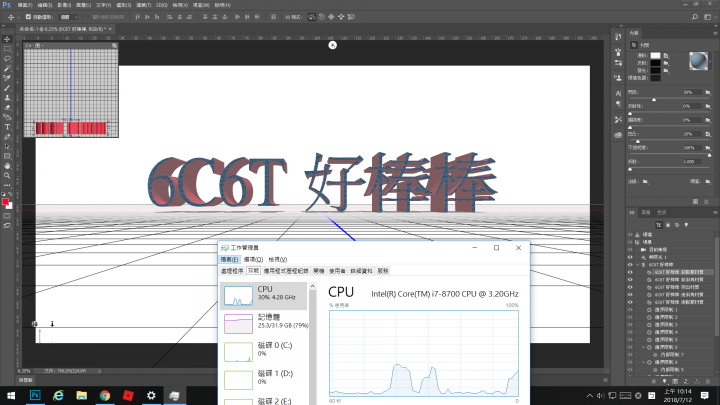Click the red foreground color swatch
720x405 pixels.
[x=5, y=202]
